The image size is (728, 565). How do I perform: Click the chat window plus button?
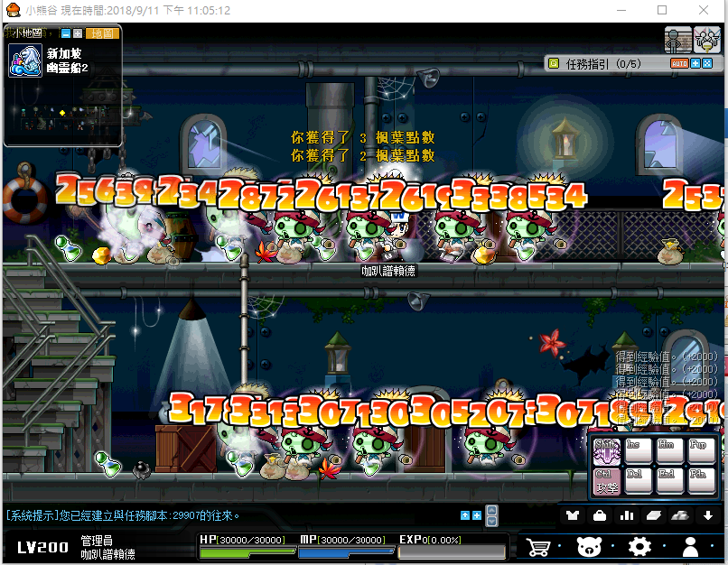(476, 515)
